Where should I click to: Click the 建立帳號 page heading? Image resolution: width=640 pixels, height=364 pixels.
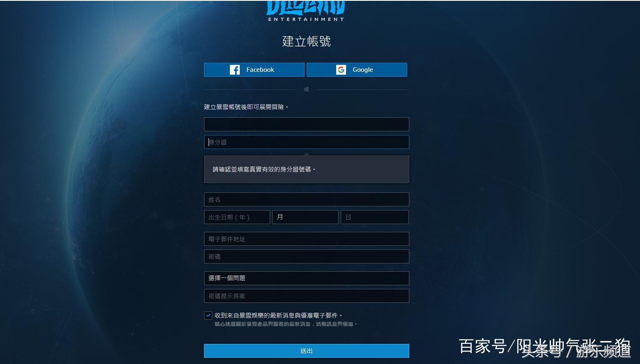point(305,41)
